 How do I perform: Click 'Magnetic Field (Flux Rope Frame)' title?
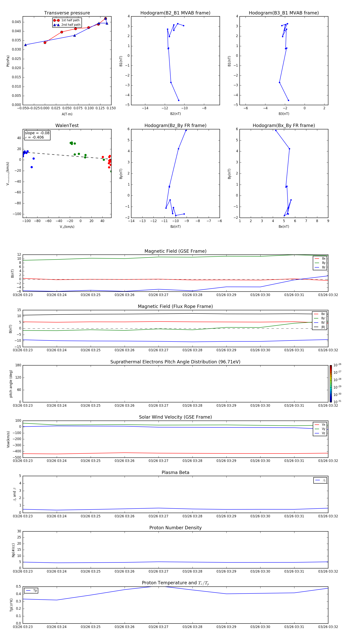pos(175,307)
